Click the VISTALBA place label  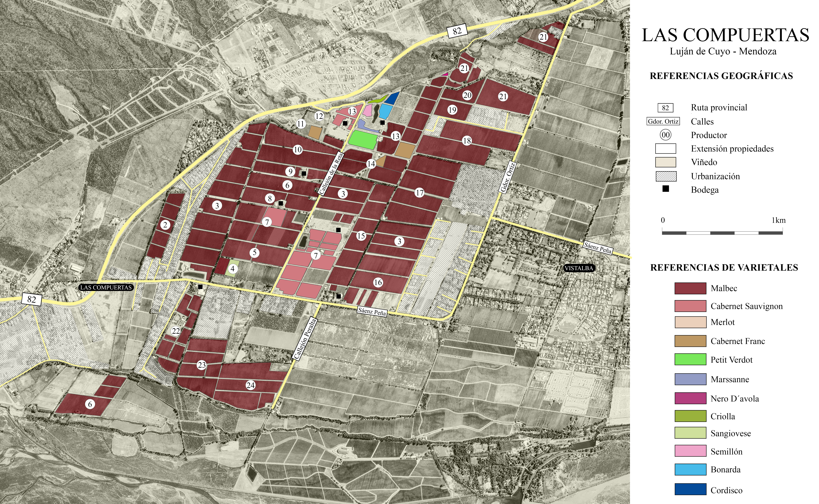579,268
